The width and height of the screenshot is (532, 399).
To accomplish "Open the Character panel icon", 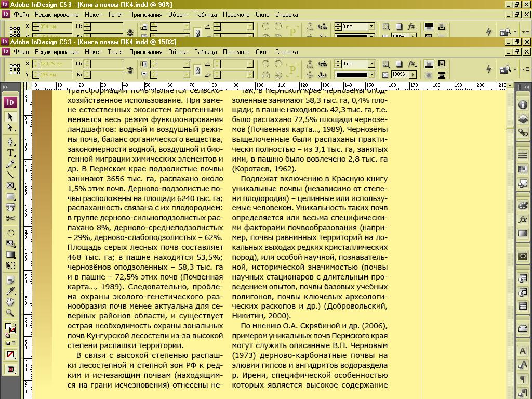I will pyautogui.click(x=523, y=351).
